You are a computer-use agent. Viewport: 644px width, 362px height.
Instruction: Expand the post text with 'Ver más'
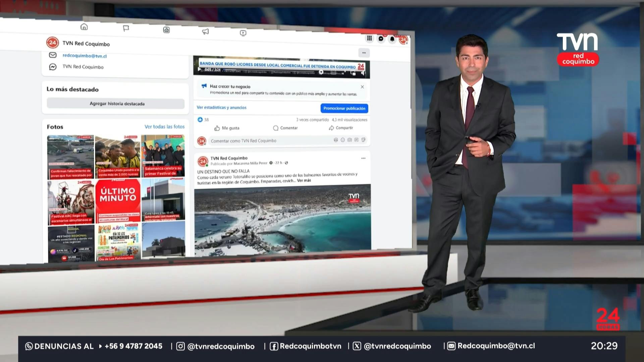tap(304, 180)
